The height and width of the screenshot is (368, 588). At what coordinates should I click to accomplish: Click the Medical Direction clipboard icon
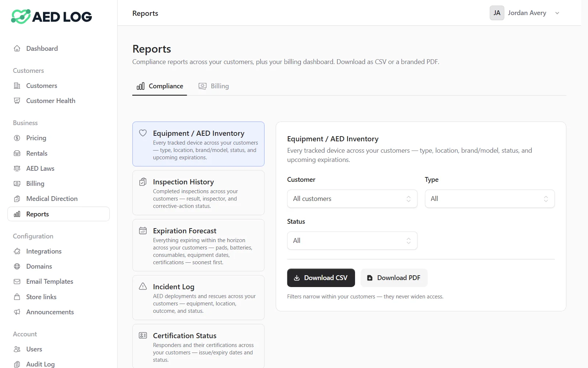click(x=17, y=199)
